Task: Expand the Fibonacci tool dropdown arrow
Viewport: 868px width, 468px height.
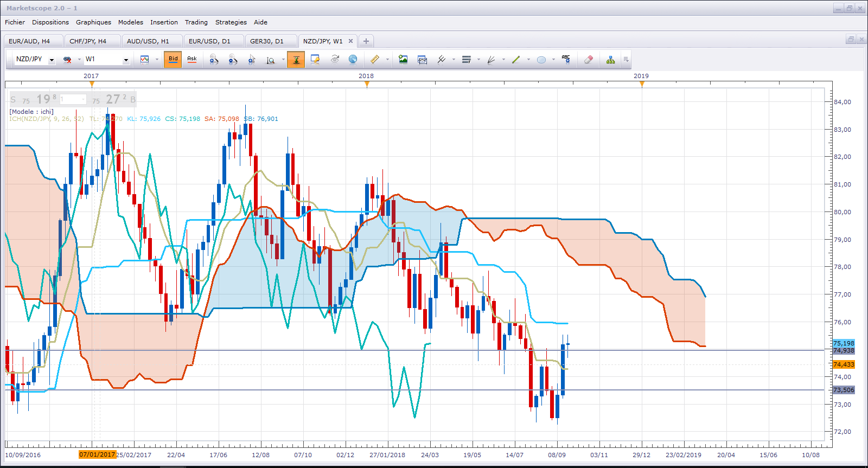Action: pos(478,60)
